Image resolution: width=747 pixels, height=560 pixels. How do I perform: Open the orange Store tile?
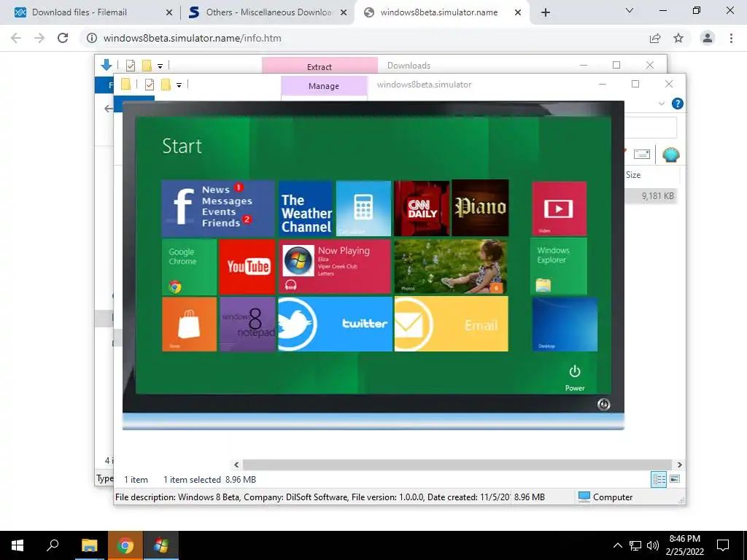coord(189,324)
